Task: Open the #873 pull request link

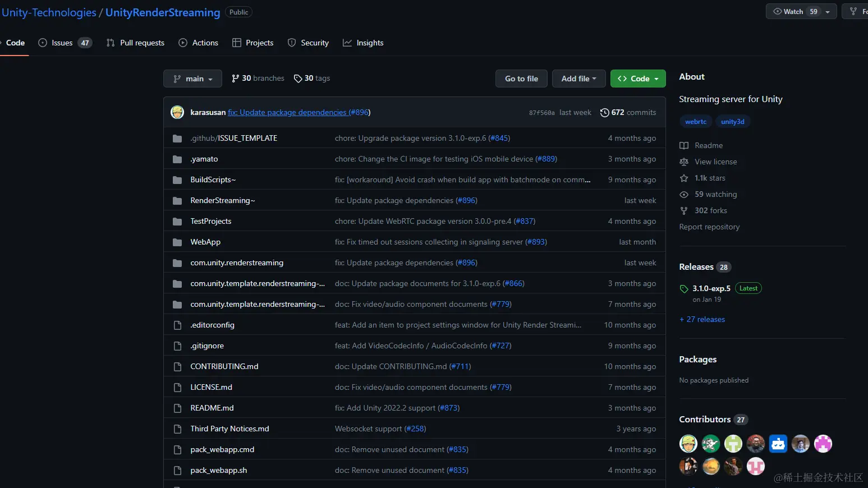Action: click(x=448, y=408)
